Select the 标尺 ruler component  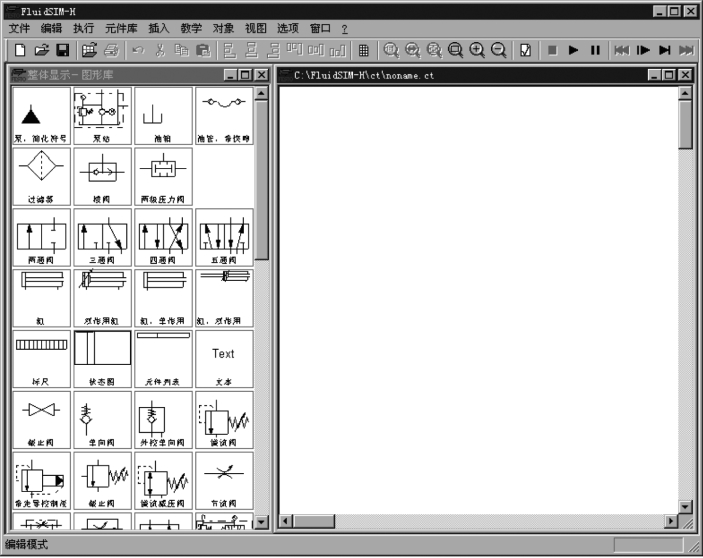click(41, 359)
